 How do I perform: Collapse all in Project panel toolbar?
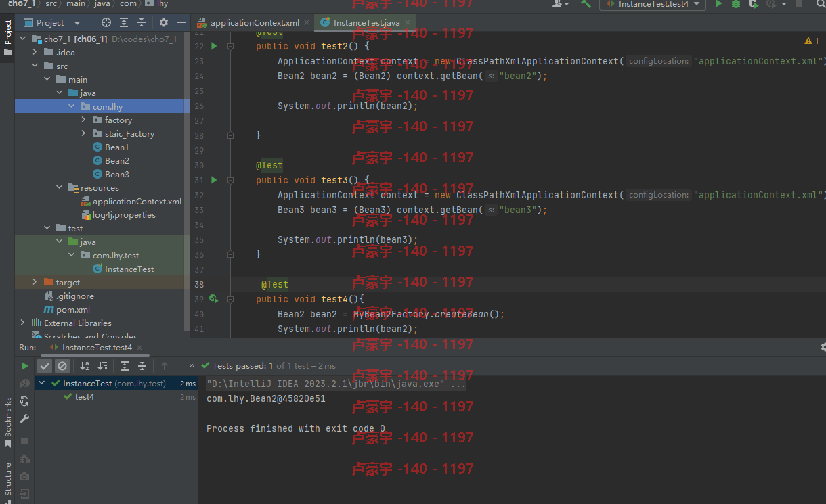point(141,22)
